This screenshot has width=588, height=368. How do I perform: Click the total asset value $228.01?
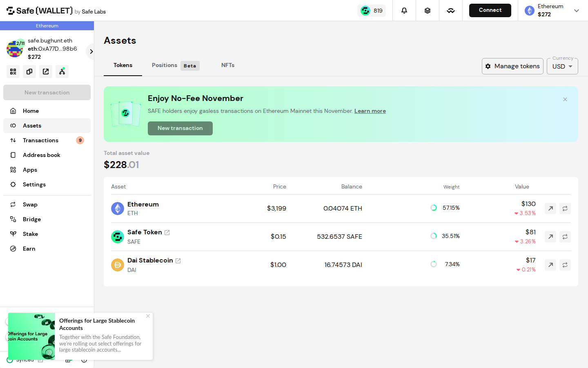tap(121, 165)
